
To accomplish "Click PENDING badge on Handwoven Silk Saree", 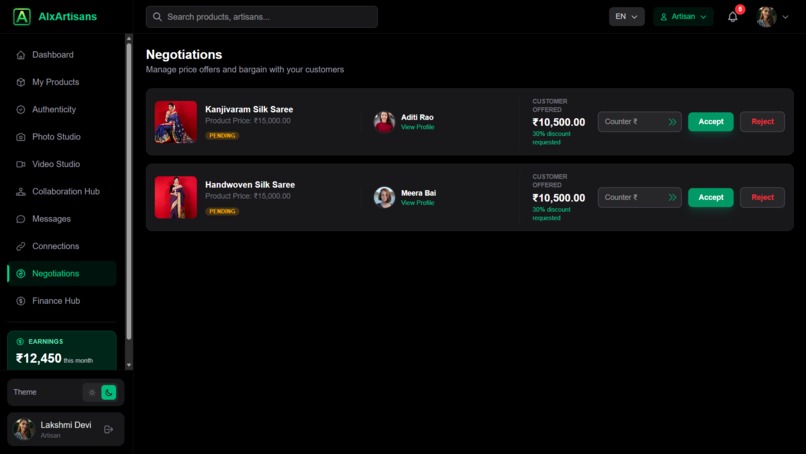I will pyautogui.click(x=222, y=211).
